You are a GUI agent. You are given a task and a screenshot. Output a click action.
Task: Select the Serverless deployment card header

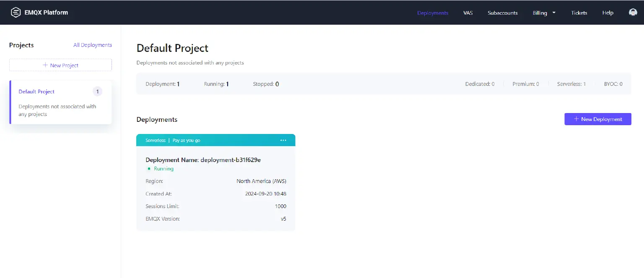pos(216,140)
